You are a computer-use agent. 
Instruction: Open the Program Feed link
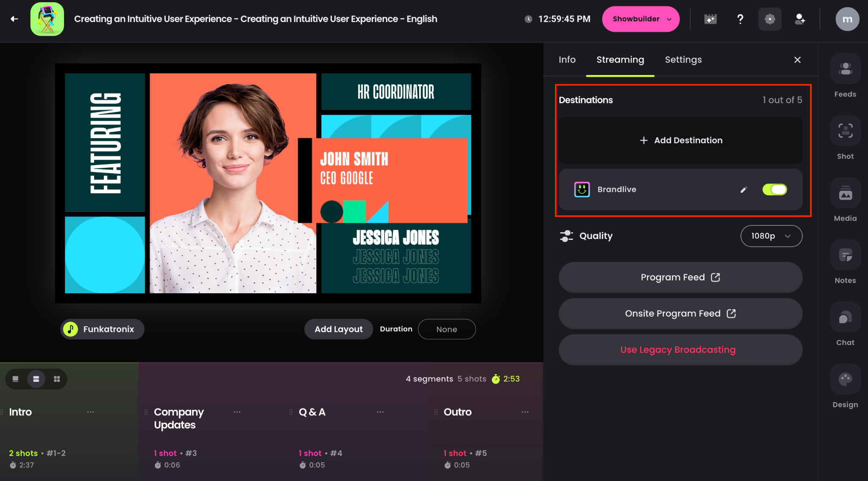click(681, 277)
